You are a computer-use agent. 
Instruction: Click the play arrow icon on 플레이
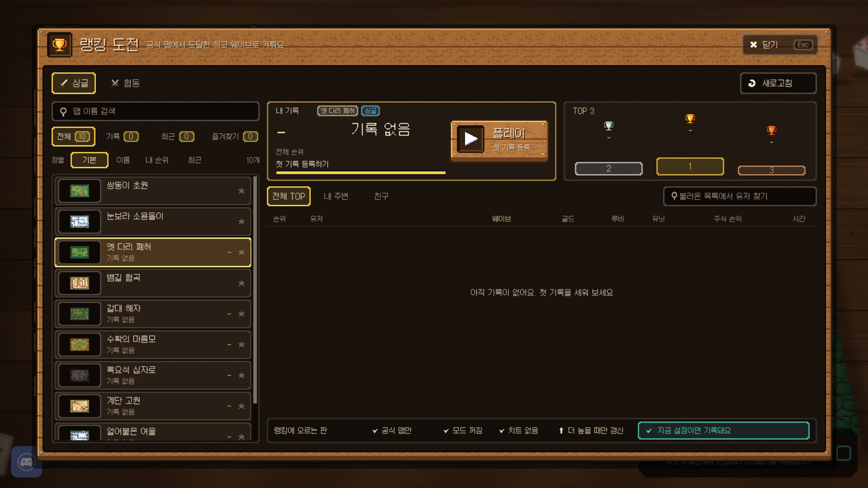pyautogui.click(x=471, y=139)
